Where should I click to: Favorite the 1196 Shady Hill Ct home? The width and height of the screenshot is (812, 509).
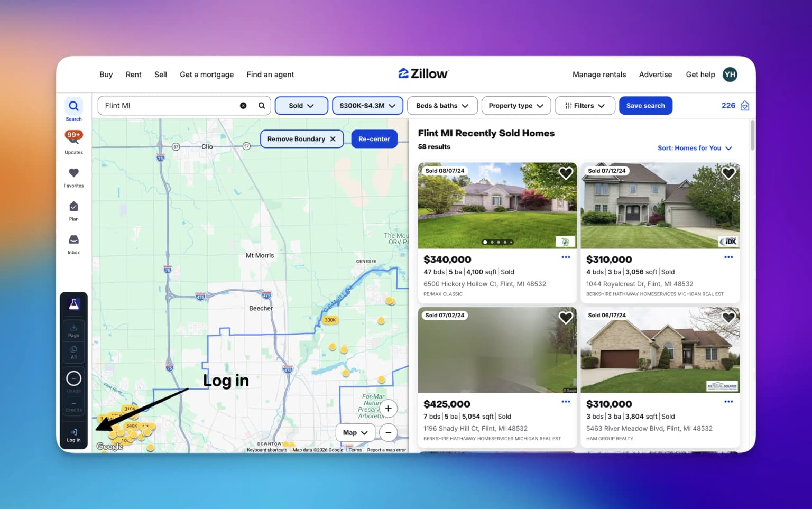pyautogui.click(x=566, y=317)
